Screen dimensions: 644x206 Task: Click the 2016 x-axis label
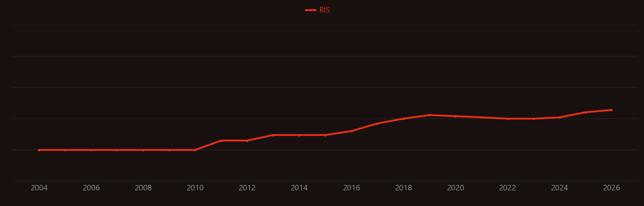pyautogui.click(x=351, y=188)
